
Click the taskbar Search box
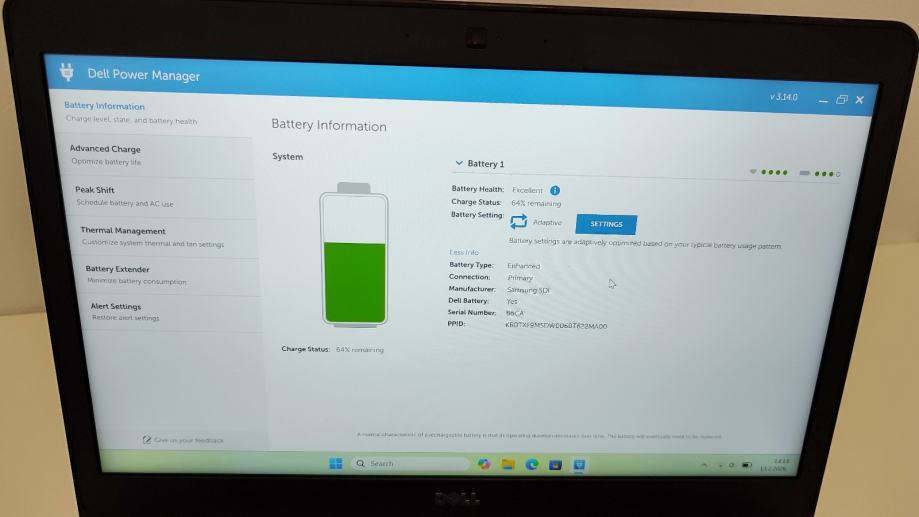point(410,464)
